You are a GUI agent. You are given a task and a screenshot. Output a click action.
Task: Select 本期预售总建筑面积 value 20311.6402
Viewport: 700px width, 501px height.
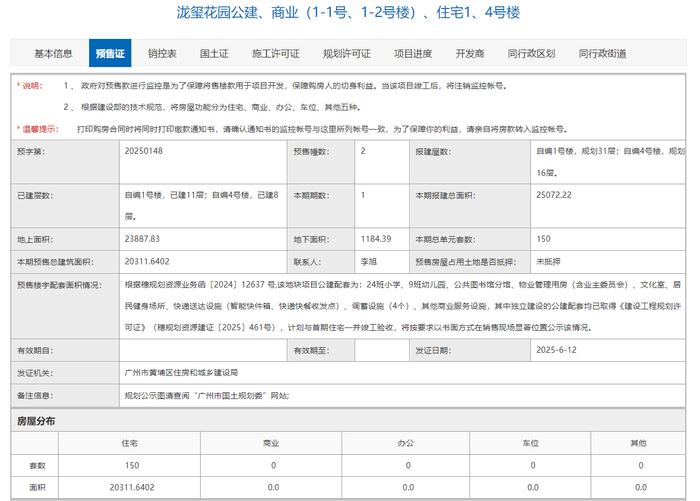[147, 261]
